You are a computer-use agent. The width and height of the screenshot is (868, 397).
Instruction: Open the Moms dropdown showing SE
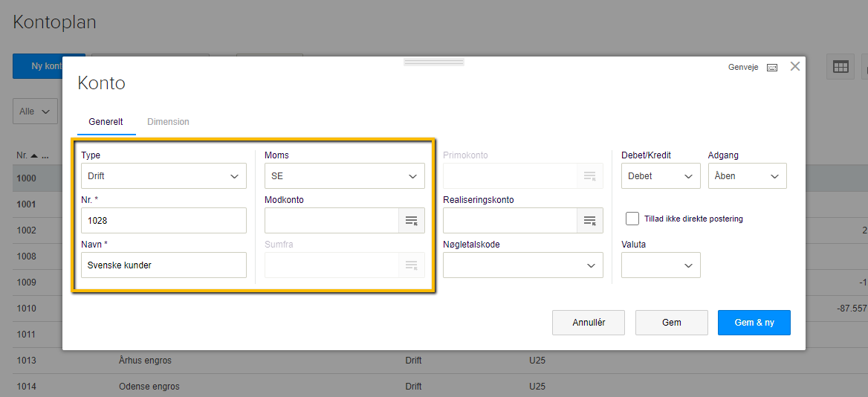(345, 176)
